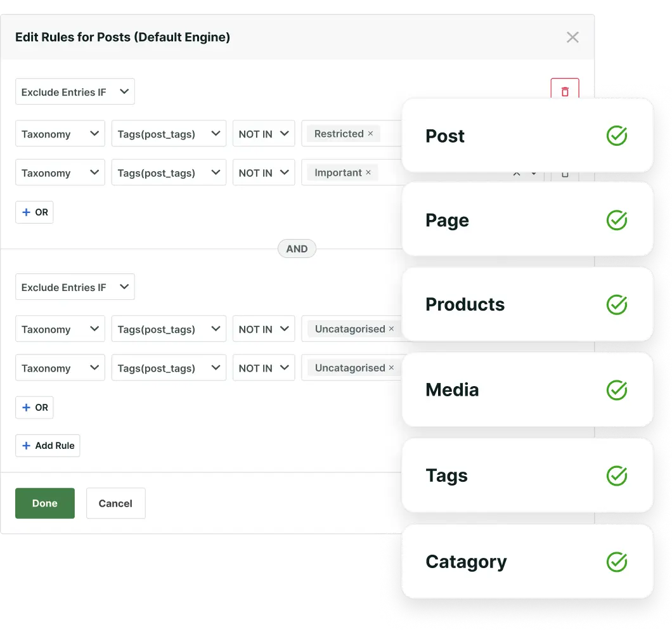Image resolution: width=672 pixels, height=634 pixels.
Task: Open the first Taxonomy dropdown
Action: (60, 134)
